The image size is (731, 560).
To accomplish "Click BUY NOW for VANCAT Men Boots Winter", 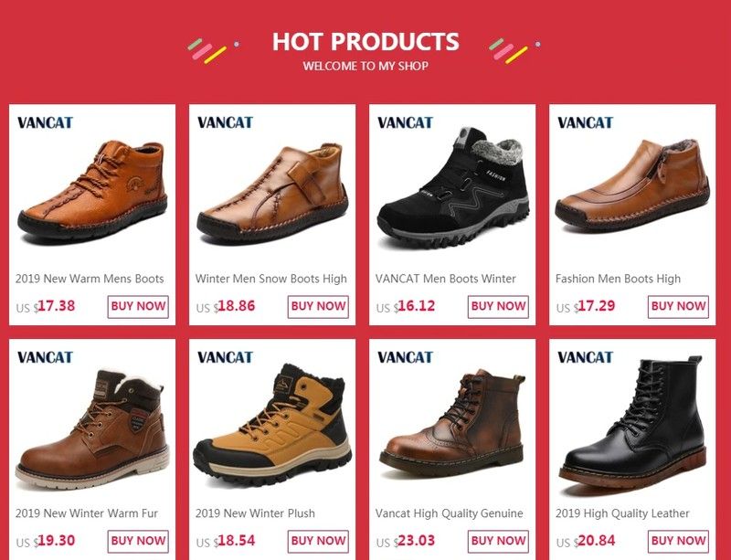I will click(x=498, y=306).
